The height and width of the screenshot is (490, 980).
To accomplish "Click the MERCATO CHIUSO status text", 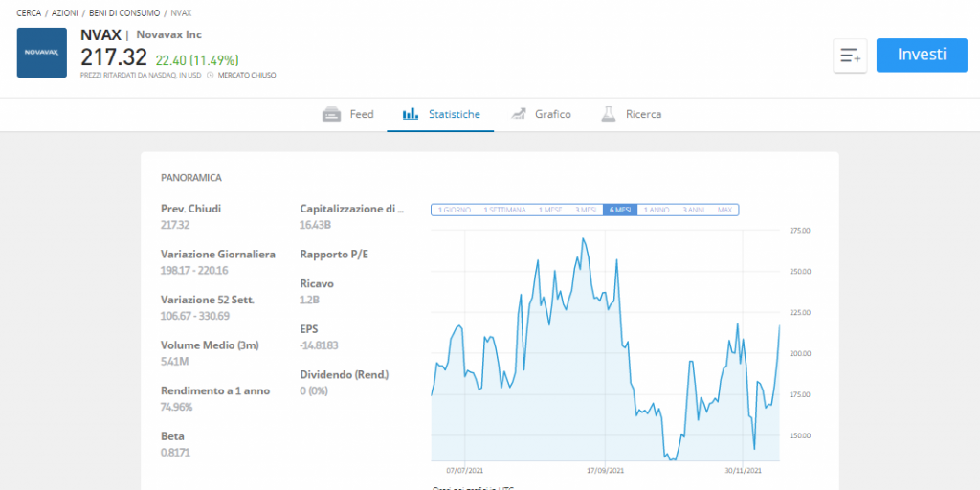I will point(247,75).
